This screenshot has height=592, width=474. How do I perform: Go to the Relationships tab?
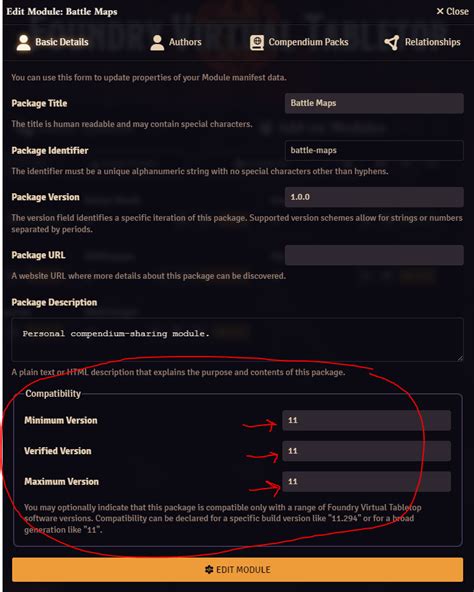(x=422, y=42)
